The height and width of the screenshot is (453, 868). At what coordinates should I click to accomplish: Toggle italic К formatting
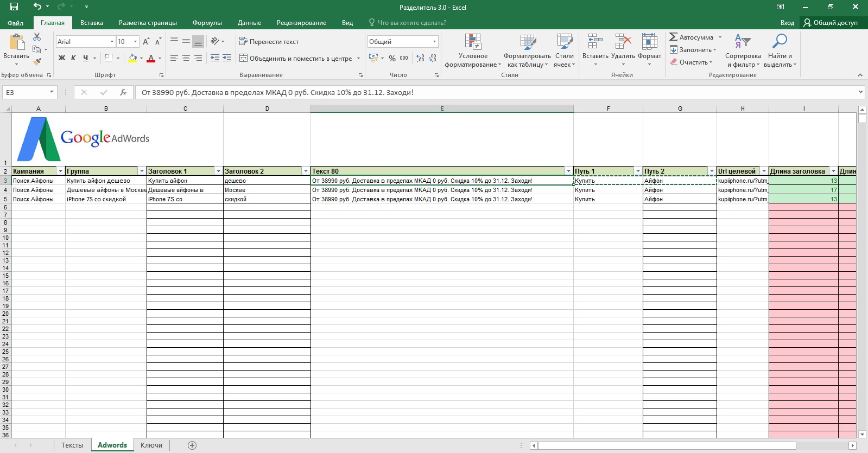(x=73, y=58)
